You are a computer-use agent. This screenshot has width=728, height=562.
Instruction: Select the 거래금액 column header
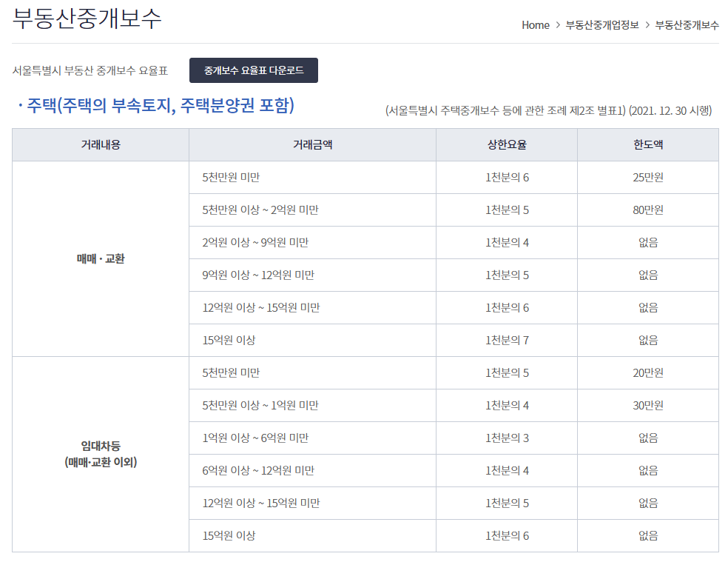(x=312, y=145)
